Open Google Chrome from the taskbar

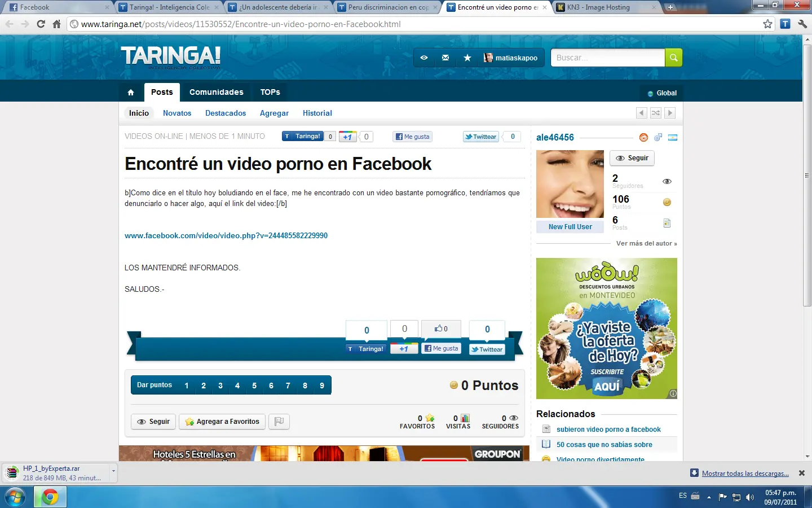50,497
